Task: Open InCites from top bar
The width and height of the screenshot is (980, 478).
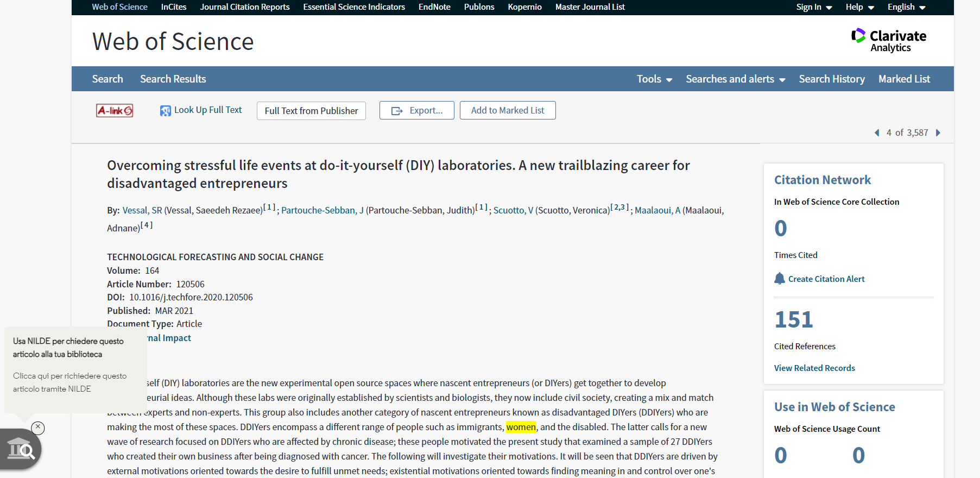Action: [x=174, y=7]
